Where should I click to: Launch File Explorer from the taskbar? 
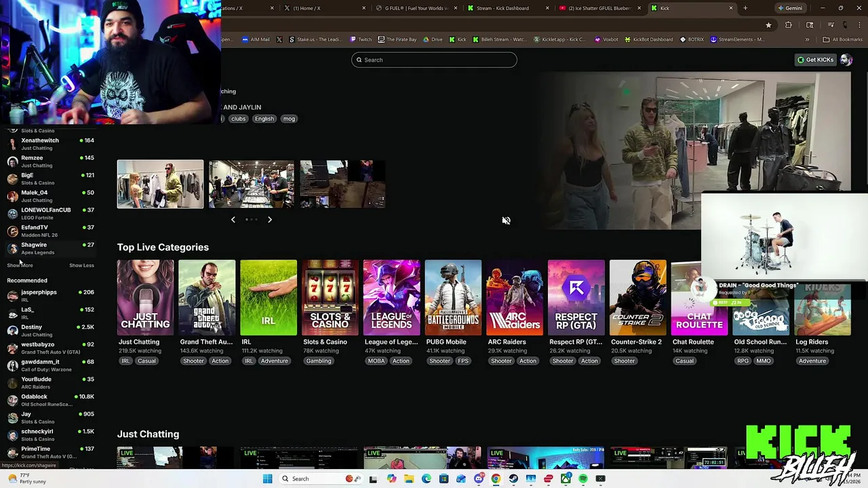pos(409,479)
